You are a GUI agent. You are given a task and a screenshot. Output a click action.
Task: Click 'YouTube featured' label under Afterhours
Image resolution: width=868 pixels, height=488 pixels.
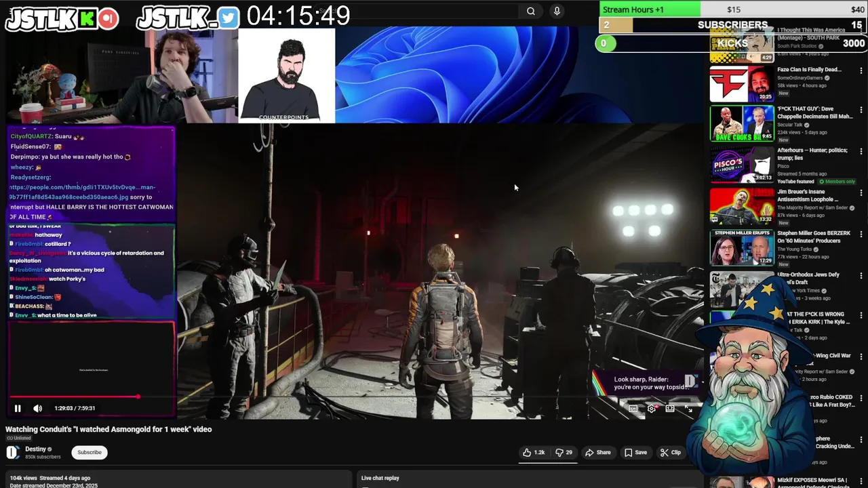click(795, 182)
